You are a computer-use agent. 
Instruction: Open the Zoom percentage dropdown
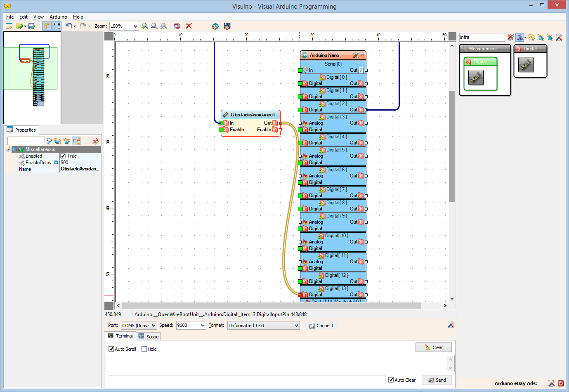(124, 26)
